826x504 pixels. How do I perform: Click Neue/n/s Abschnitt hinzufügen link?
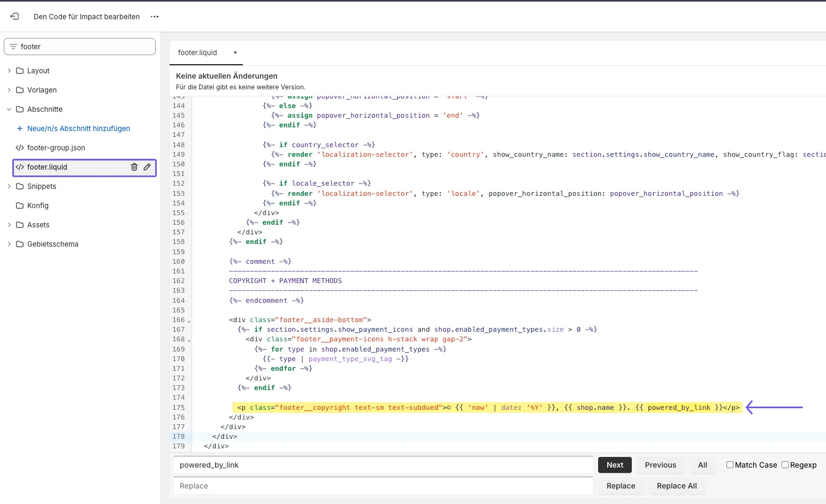click(79, 128)
